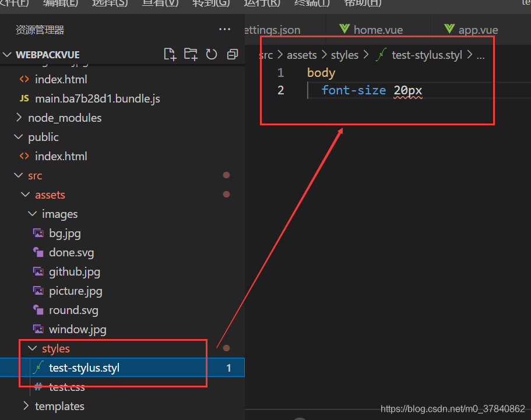Collapse the public folder chevron
The width and height of the screenshot is (531, 420).
click(18, 137)
